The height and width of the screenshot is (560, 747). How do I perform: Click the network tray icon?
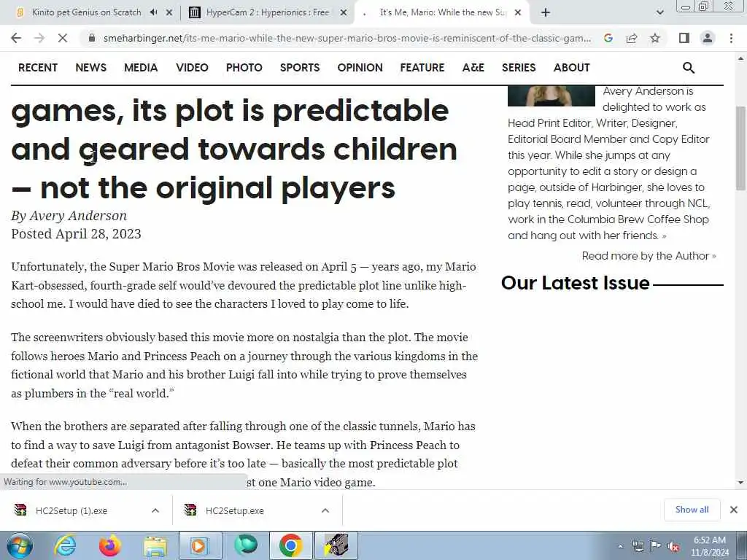pyautogui.click(x=638, y=546)
